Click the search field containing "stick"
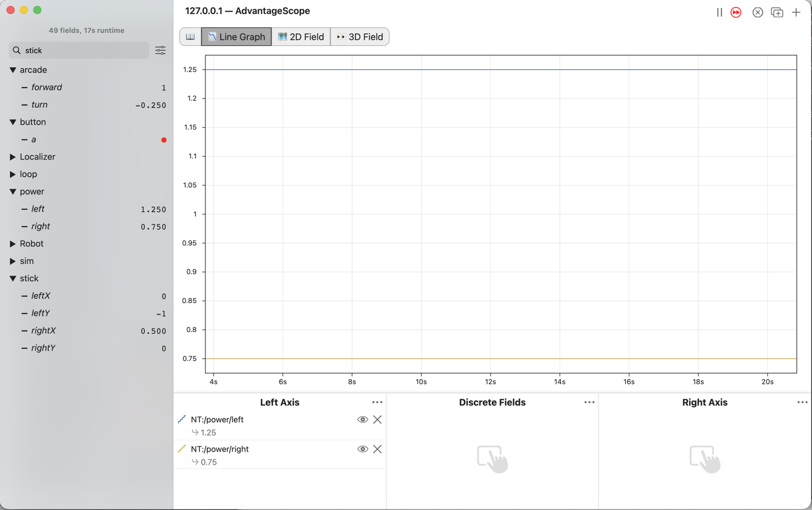The height and width of the screenshot is (510, 812). click(79, 50)
